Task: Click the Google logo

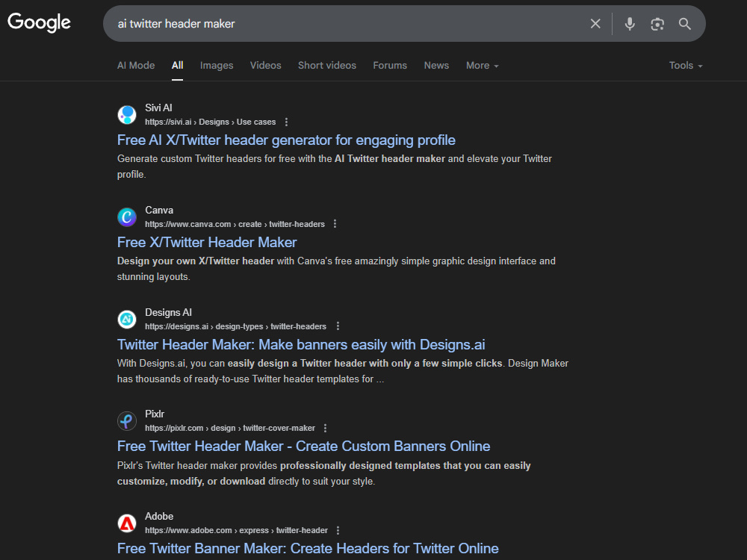Action: (39, 22)
